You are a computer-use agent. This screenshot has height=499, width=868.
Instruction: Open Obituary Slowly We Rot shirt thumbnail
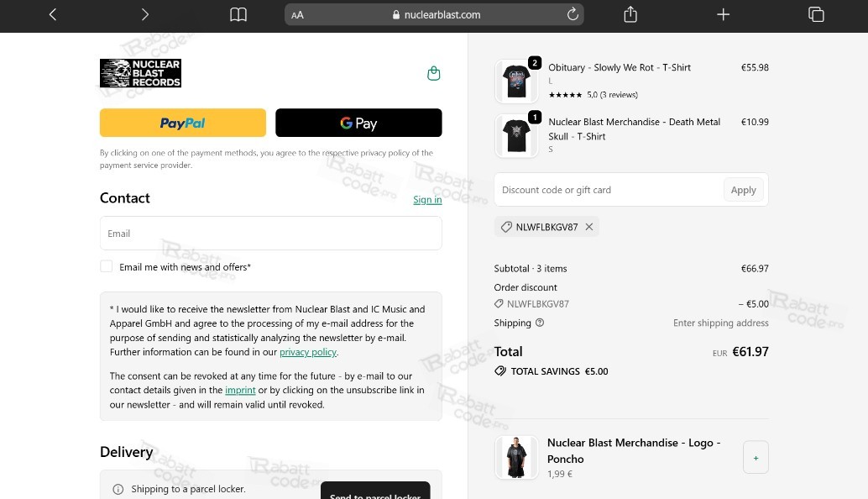coord(516,81)
